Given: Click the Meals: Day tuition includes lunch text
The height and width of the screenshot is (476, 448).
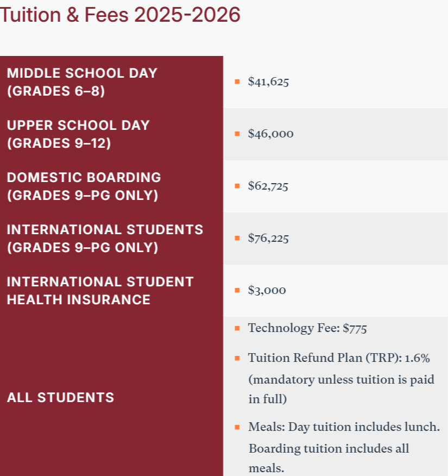Looking at the screenshot, I should pos(344,427).
